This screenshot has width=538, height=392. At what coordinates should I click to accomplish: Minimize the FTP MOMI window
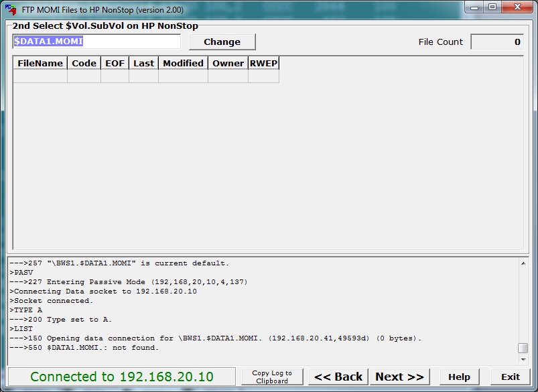475,9
